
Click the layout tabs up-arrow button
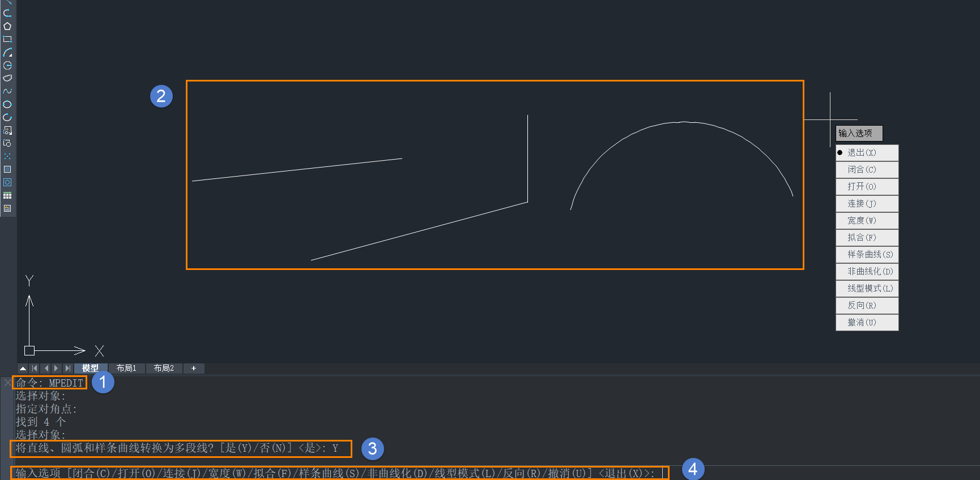[23, 368]
